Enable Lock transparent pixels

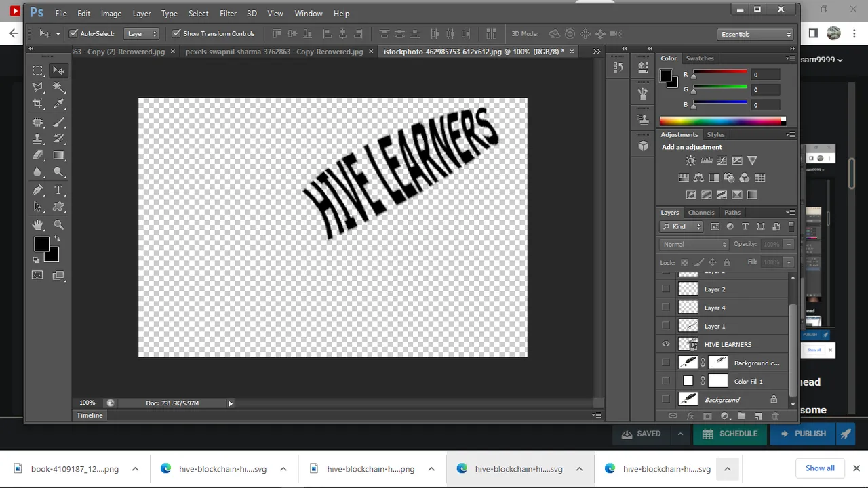[684, 262]
